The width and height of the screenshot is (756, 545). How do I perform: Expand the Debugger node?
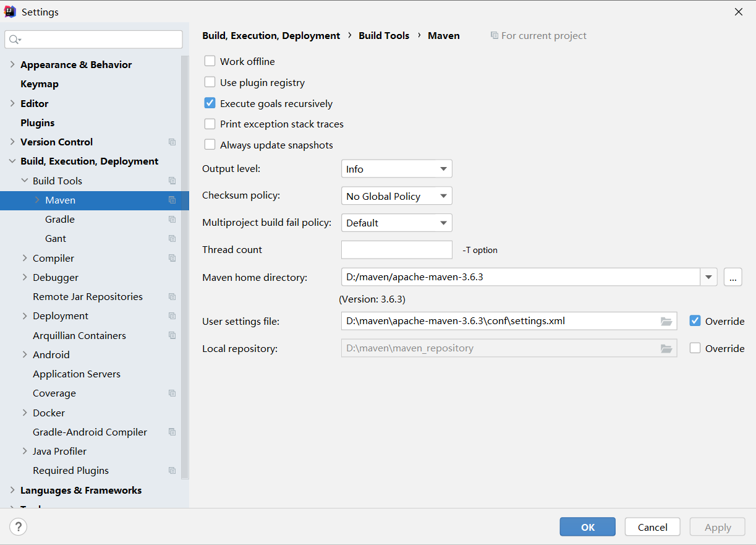(x=25, y=278)
